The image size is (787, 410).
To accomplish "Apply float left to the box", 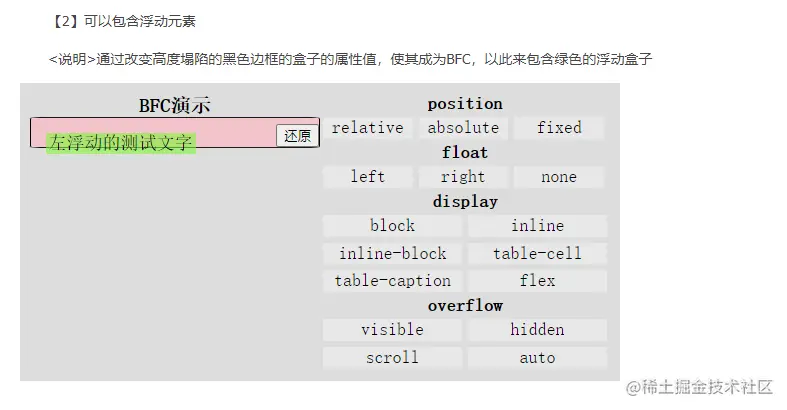I will click(x=367, y=177).
